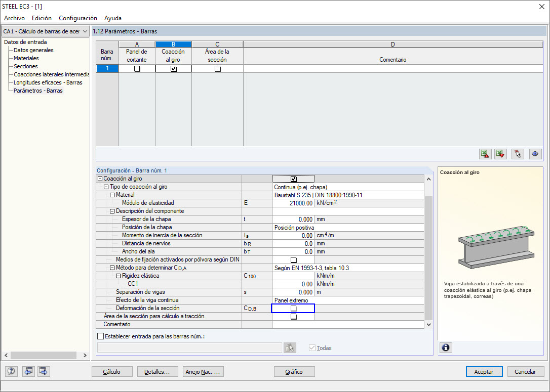Collapse the Rigidez elástica node

coord(118,276)
